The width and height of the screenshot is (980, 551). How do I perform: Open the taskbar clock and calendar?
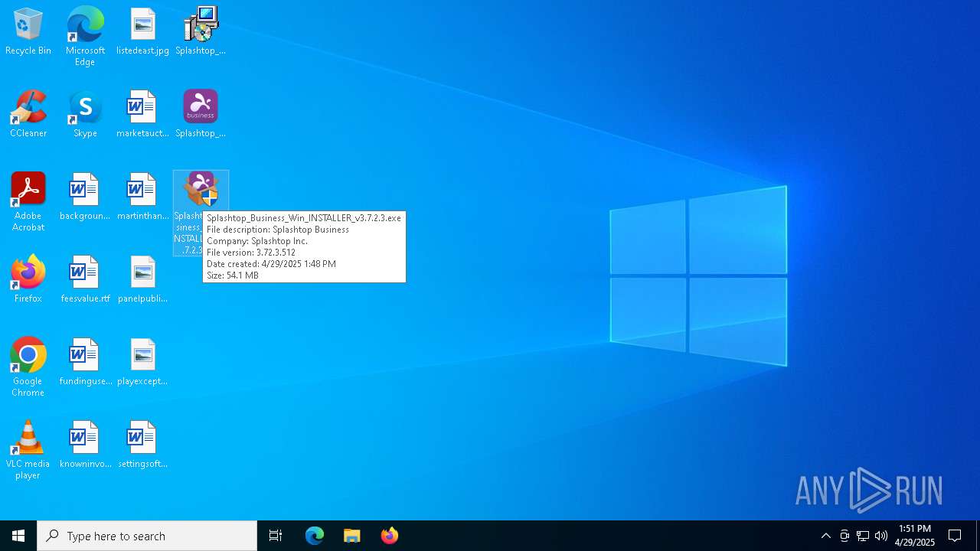[915, 536]
